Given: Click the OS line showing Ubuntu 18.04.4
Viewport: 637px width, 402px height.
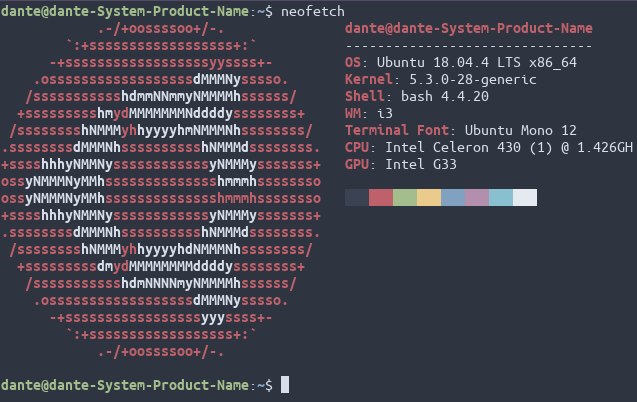Looking at the screenshot, I should (x=461, y=63).
